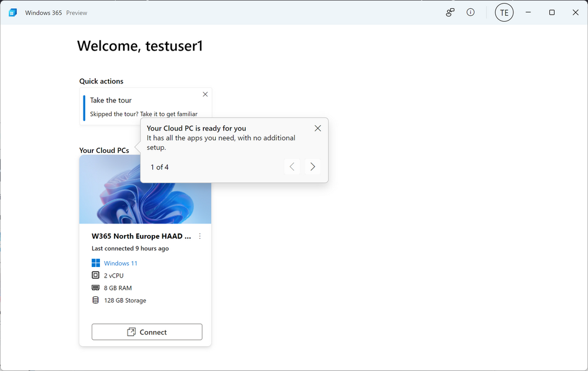This screenshot has height=371, width=588.
Task: Open the feedback icon in title bar
Action: click(450, 12)
